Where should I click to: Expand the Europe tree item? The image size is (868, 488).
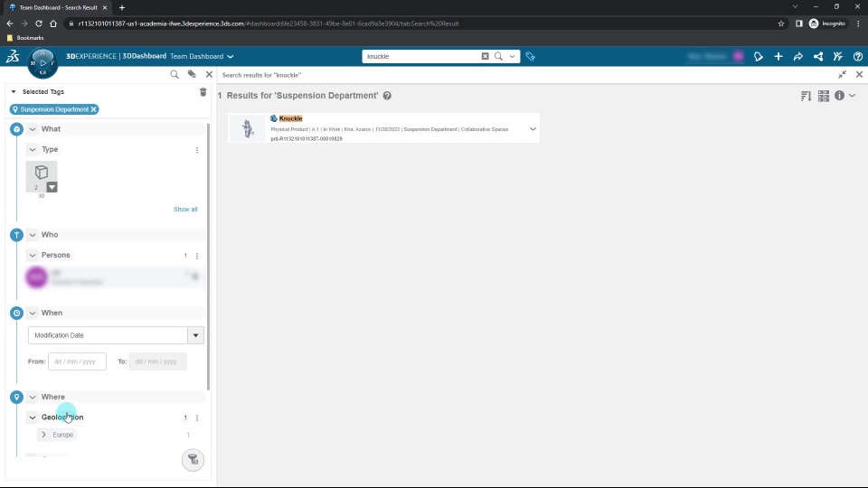[43, 435]
